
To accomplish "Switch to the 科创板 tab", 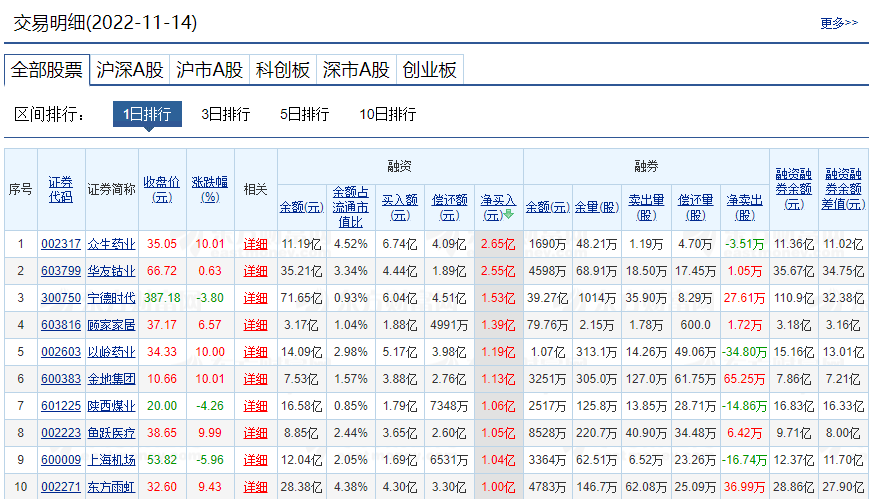I will 283,69.
